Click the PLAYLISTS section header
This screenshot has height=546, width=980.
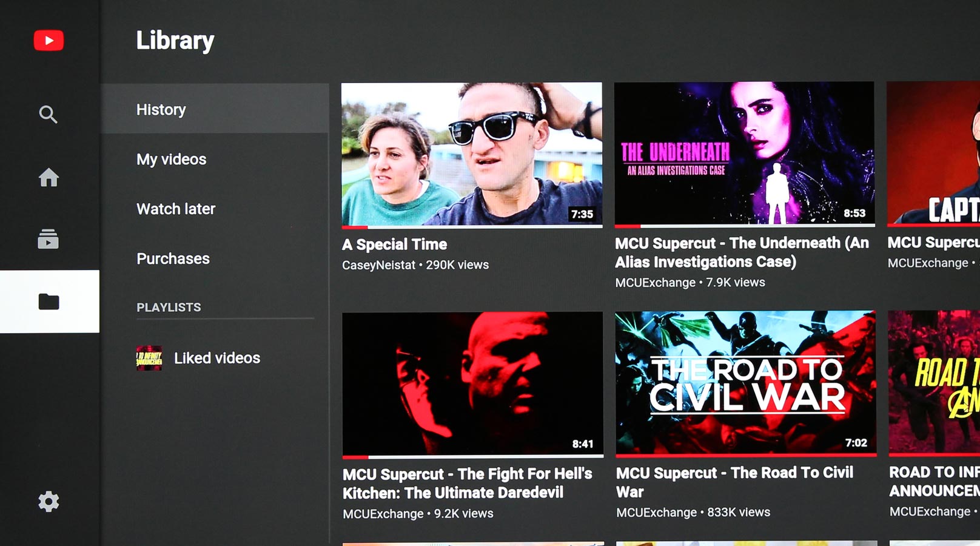tap(169, 308)
